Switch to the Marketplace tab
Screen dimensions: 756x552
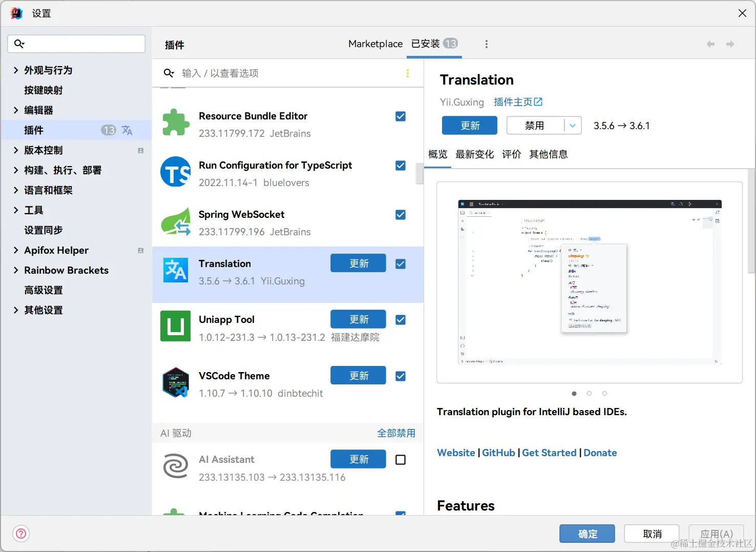(375, 44)
